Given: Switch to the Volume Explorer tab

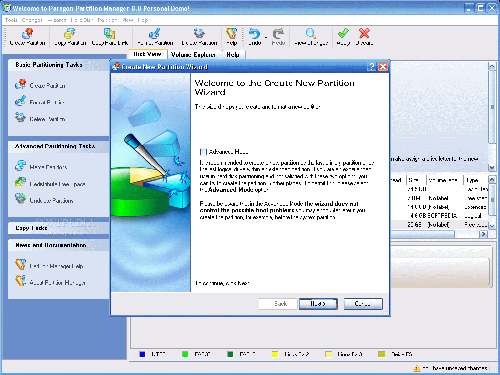Looking at the screenshot, I should point(193,55).
